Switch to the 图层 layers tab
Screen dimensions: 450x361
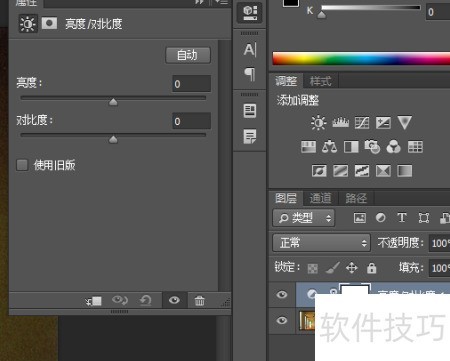286,198
